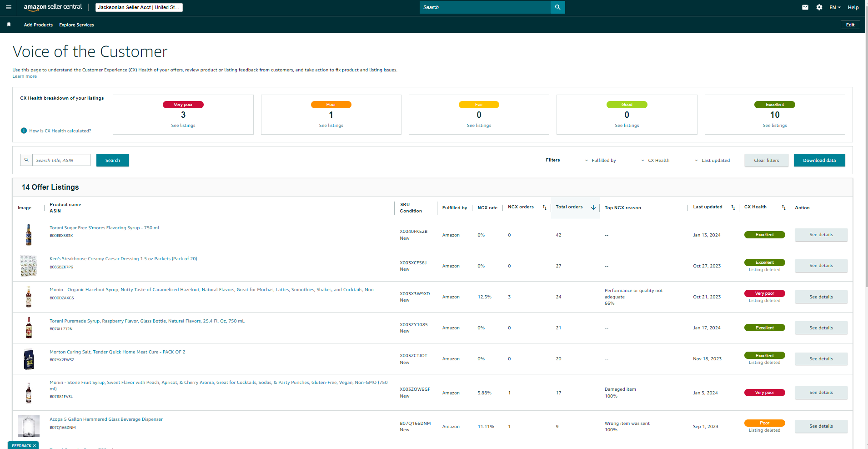See details for Monin Hazelnut Syrup
868x449 pixels.
click(x=821, y=297)
